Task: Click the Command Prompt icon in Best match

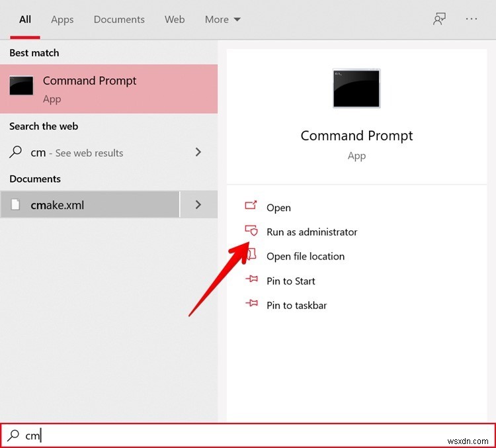Action: (x=21, y=85)
